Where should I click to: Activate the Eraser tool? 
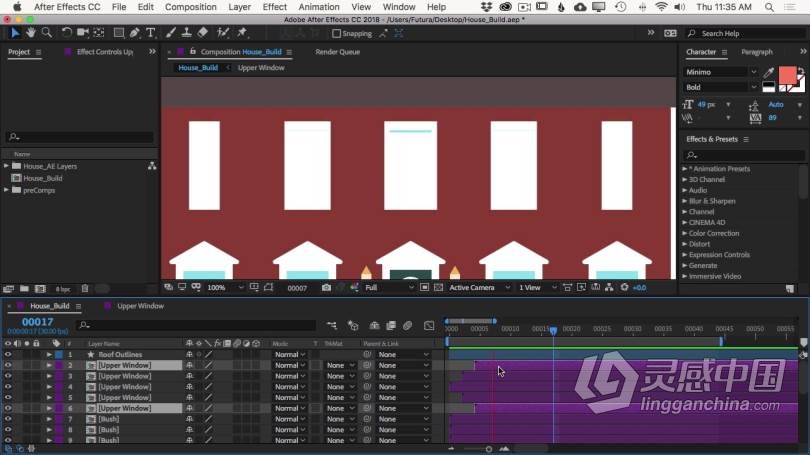click(203, 33)
